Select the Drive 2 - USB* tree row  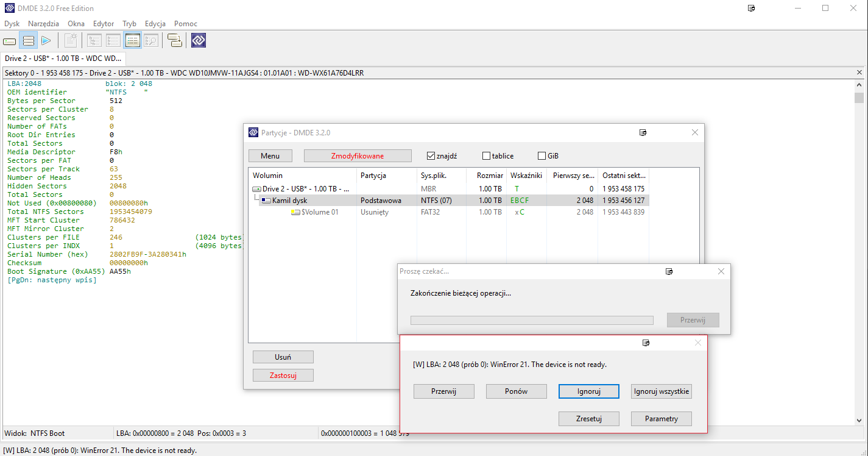449,189
